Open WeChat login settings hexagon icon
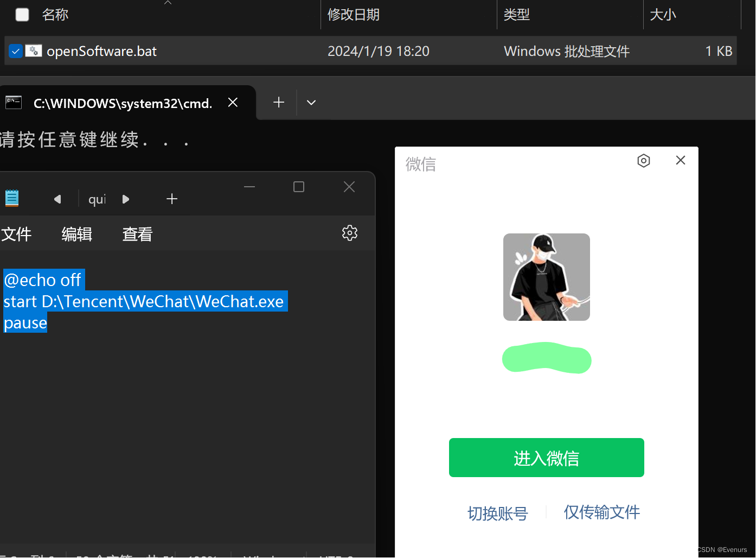Image resolution: width=756 pixels, height=558 pixels. click(x=644, y=161)
